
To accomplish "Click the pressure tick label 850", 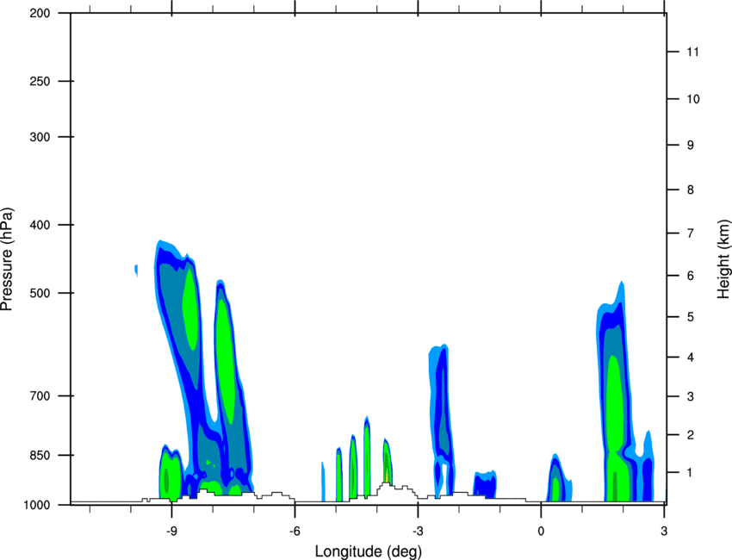I will pyautogui.click(x=40, y=455).
